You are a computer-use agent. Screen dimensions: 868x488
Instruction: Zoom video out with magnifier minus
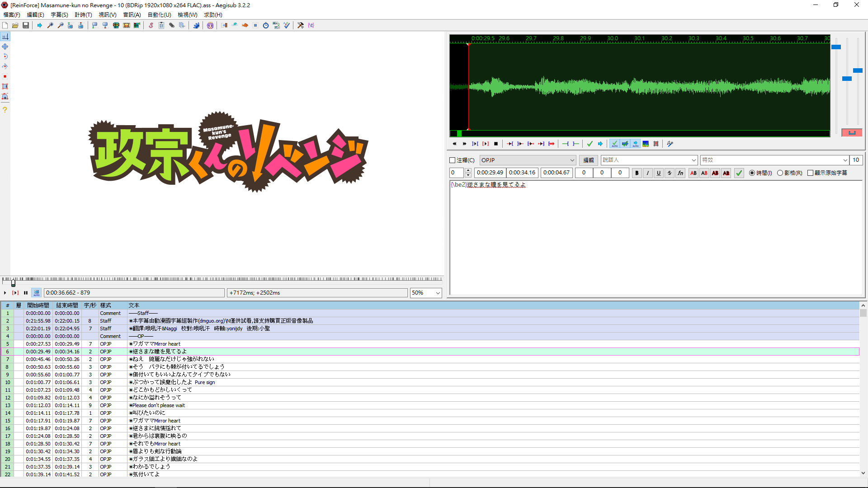click(61, 25)
